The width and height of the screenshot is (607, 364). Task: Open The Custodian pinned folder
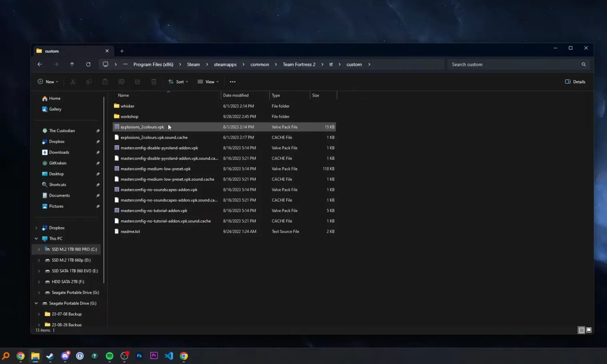click(62, 131)
